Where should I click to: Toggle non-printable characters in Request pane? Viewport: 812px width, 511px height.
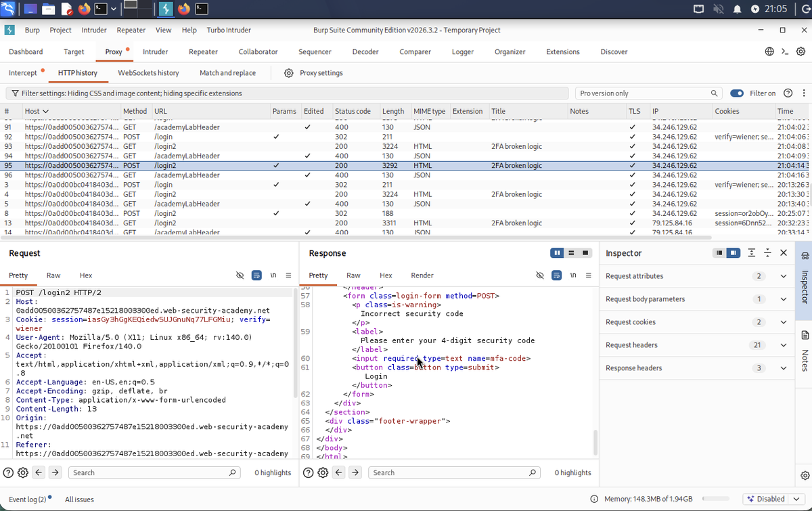pos(273,275)
